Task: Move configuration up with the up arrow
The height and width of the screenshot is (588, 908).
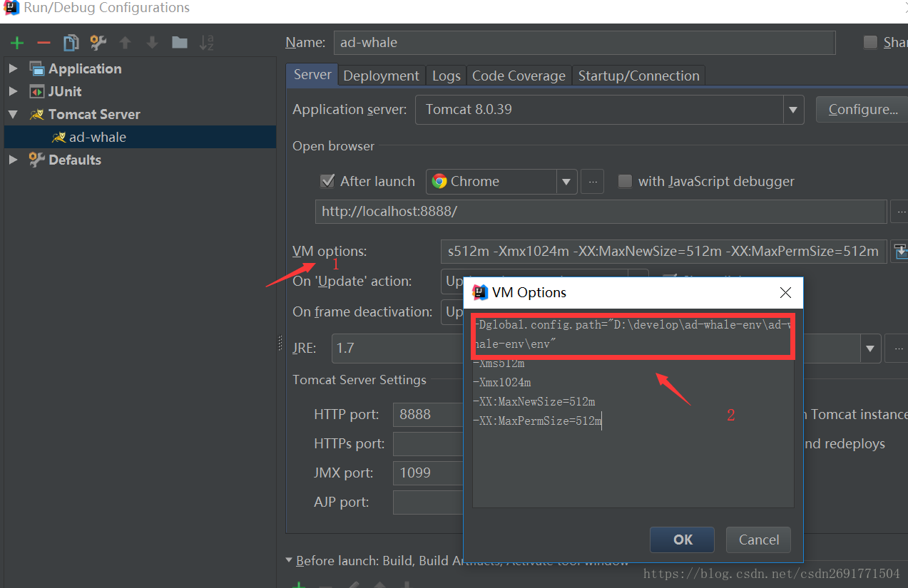Action: (x=126, y=43)
